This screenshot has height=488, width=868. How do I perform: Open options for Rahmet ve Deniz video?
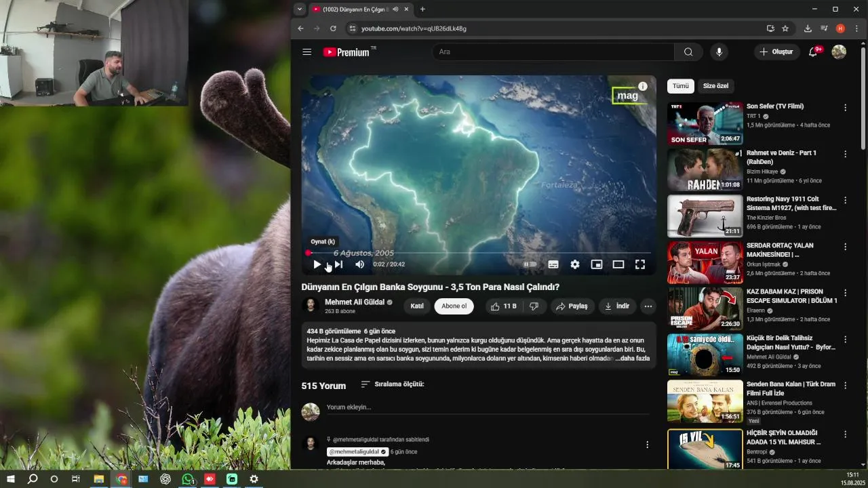point(845,154)
